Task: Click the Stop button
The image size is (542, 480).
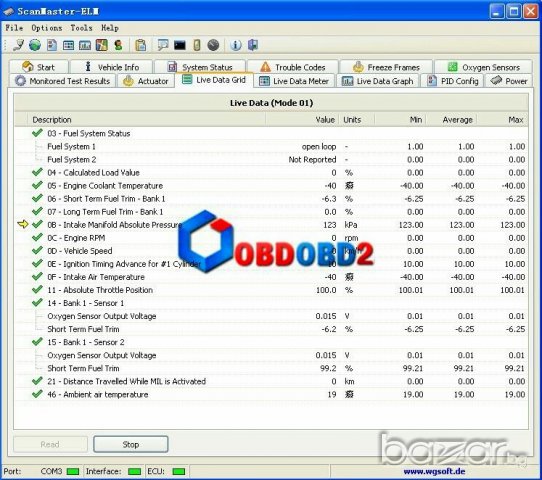Action: coord(131,444)
